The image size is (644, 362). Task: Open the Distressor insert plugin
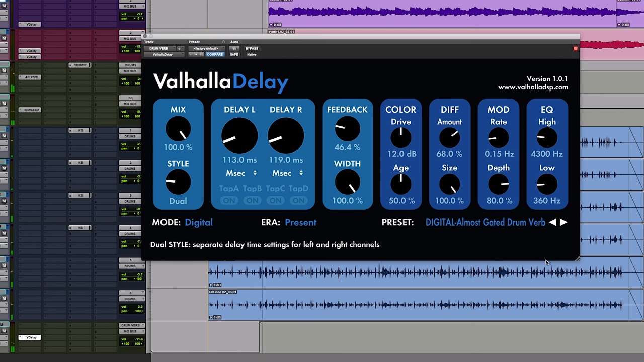point(31,110)
